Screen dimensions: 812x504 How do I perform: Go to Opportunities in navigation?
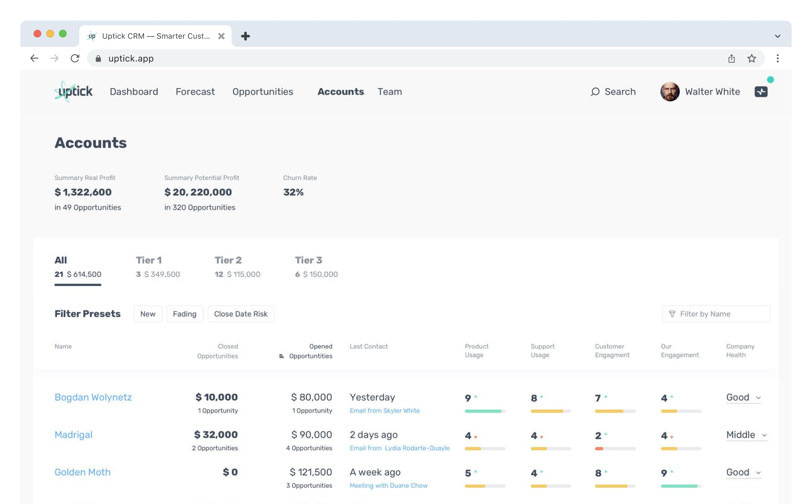tap(262, 92)
